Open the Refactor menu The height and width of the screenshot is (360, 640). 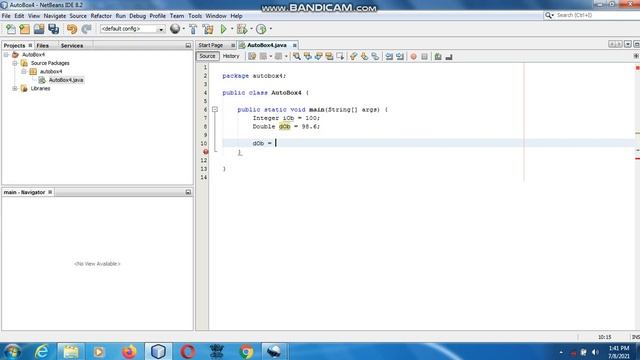[x=101, y=16]
